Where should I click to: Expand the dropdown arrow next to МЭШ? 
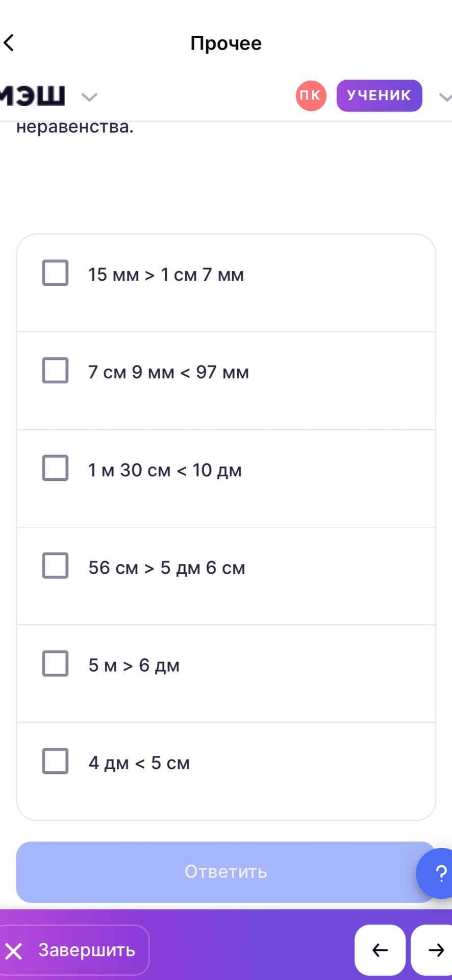(89, 96)
